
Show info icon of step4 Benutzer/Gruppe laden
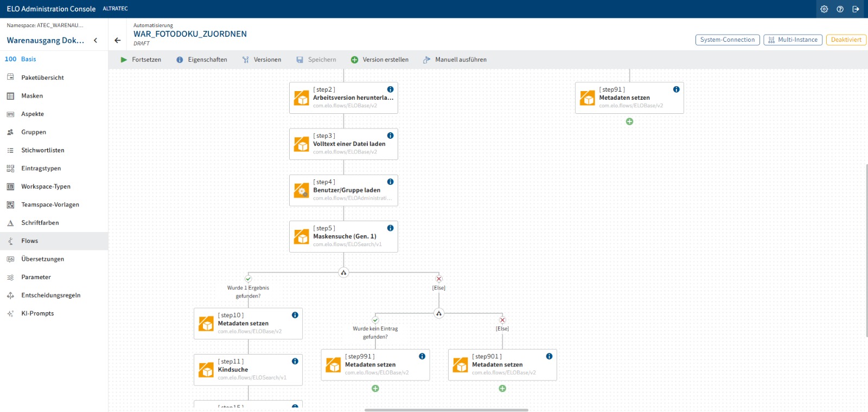pyautogui.click(x=390, y=182)
